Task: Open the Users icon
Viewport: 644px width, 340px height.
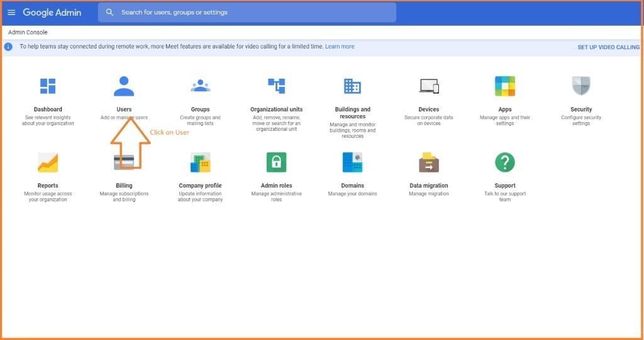Action: tap(124, 86)
